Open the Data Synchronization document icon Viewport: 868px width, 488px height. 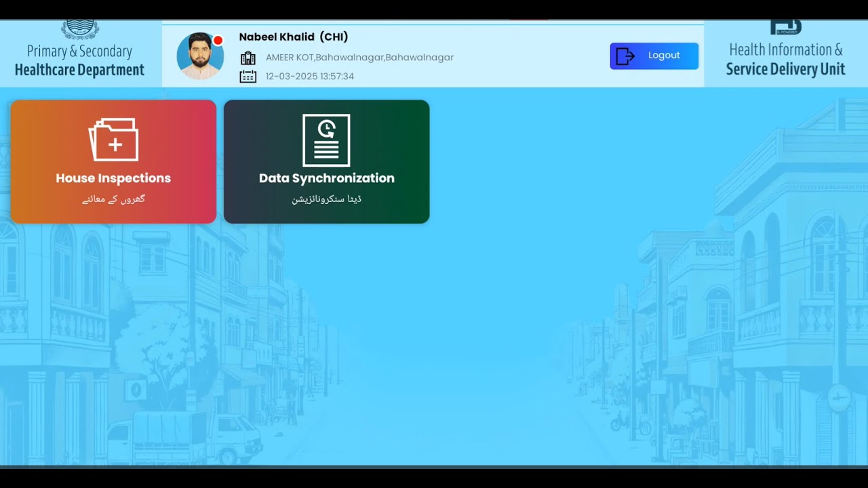(x=326, y=140)
